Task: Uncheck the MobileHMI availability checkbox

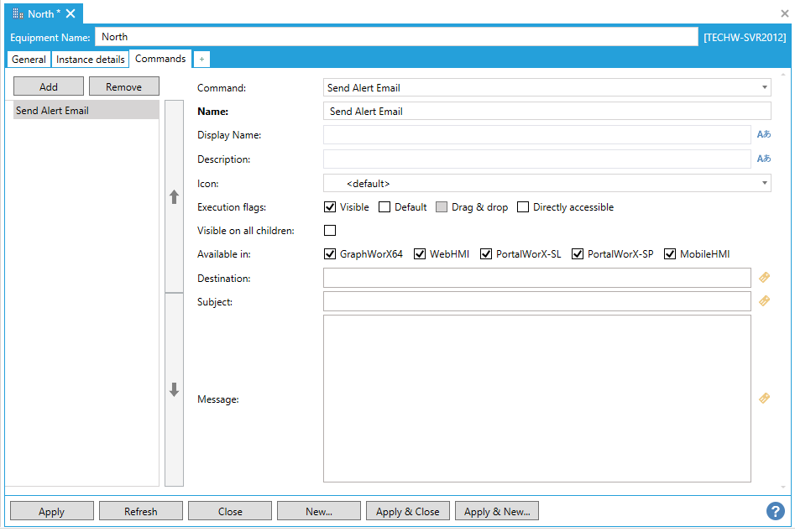Action: (670, 254)
